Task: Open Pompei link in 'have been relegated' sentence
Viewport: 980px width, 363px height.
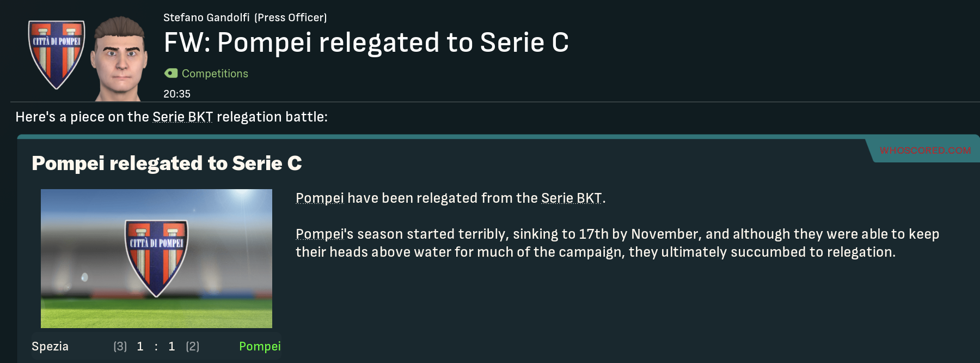Action: pos(320,198)
